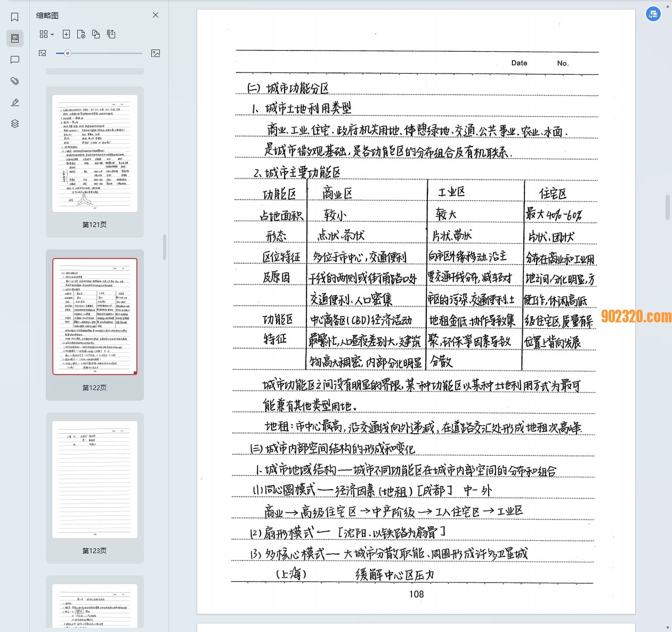Select the Thumbnails panel icon

click(x=14, y=38)
